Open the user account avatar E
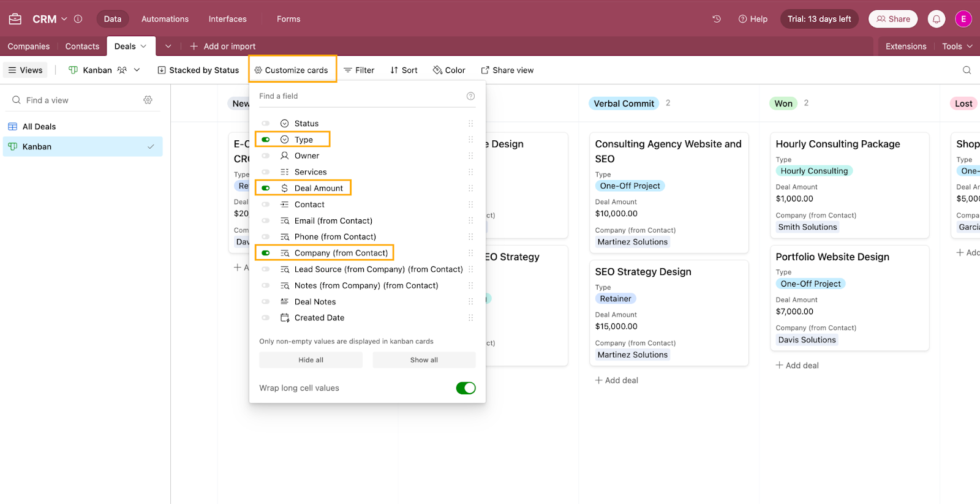The height and width of the screenshot is (504, 980). point(963,19)
